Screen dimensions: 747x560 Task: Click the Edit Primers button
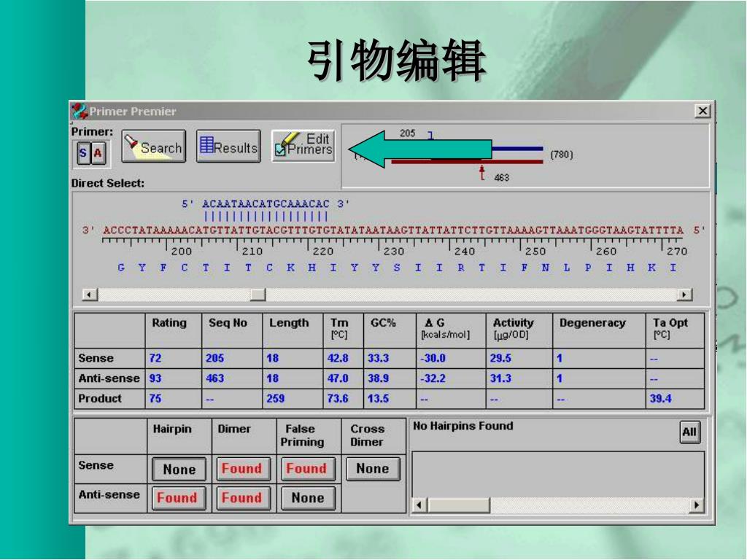click(x=303, y=146)
